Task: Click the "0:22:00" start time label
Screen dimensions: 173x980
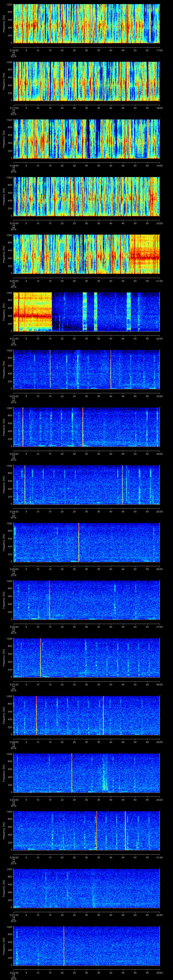Action: [x=14, y=396]
